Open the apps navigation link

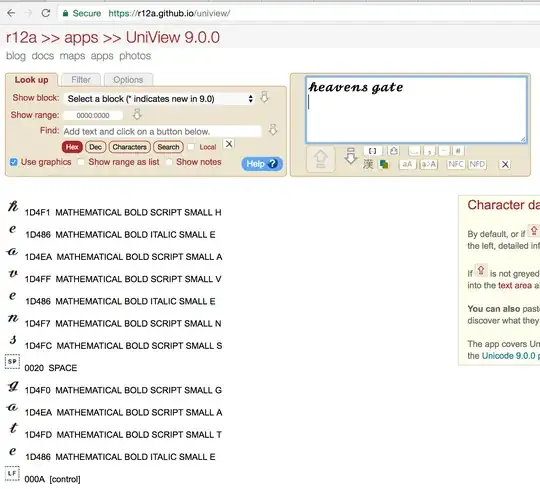click(102, 56)
